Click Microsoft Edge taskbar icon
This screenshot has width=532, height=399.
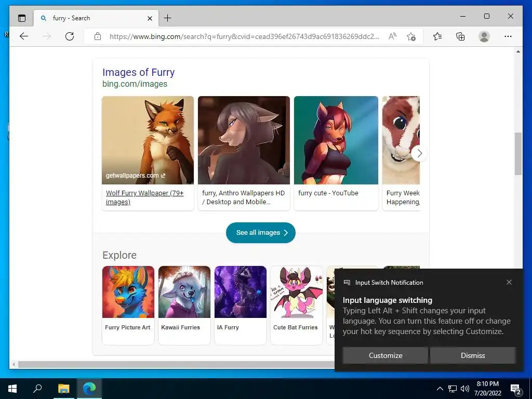89,389
